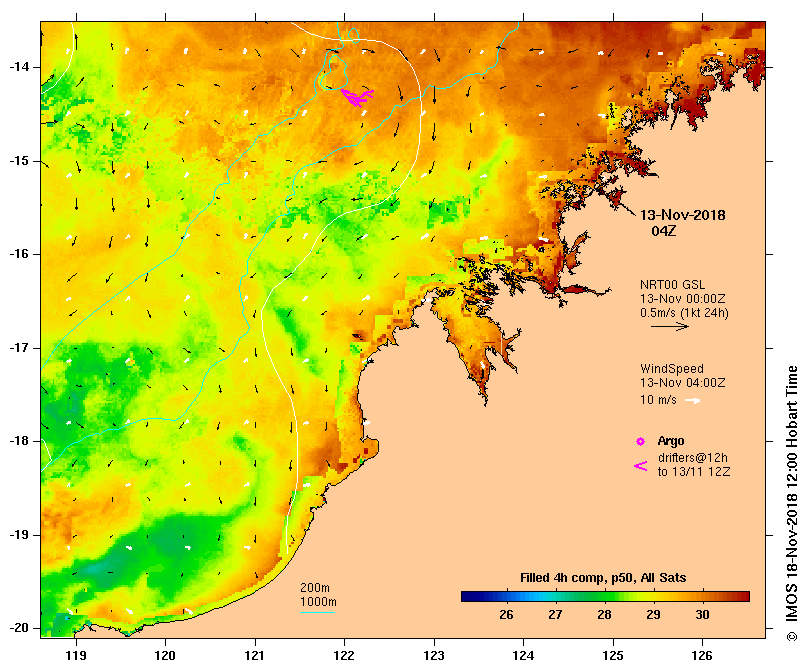This screenshot has width=809, height=672.
Task: Click the '27' colorbar tick label
Action: [555, 615]
